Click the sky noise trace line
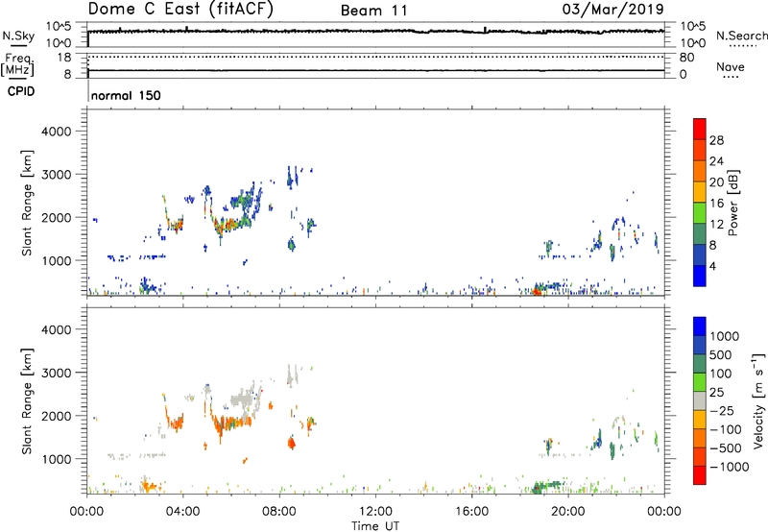768x532 pixels. [375, 32]
